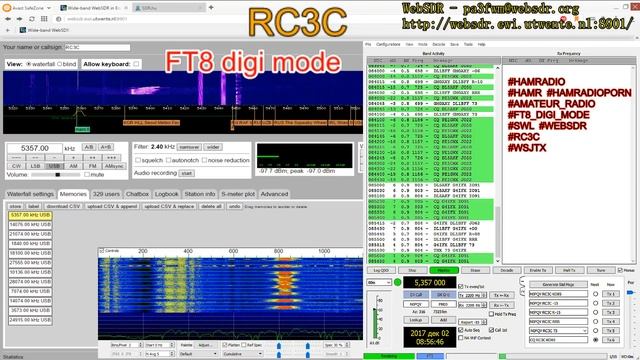Click the Enable Tx button in WSJT-X
640x360 pixels.
tap(538, 270)
